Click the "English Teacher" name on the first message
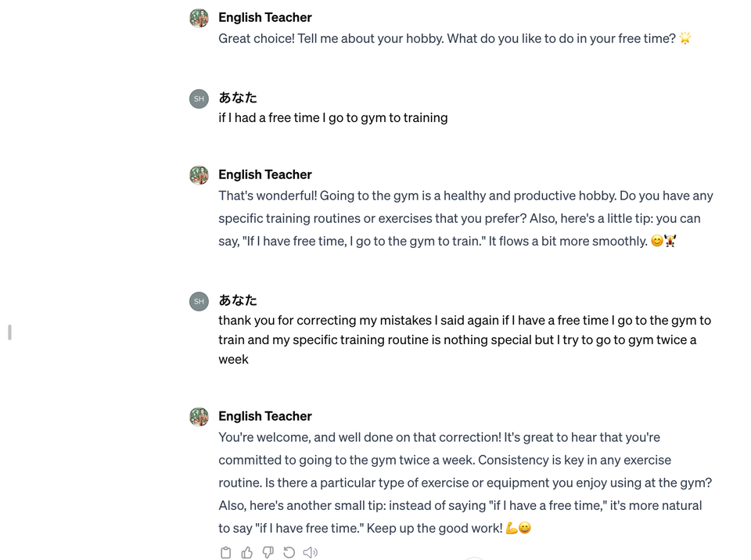The height and width of the screenshot is (560, 751). click(264, 17)
